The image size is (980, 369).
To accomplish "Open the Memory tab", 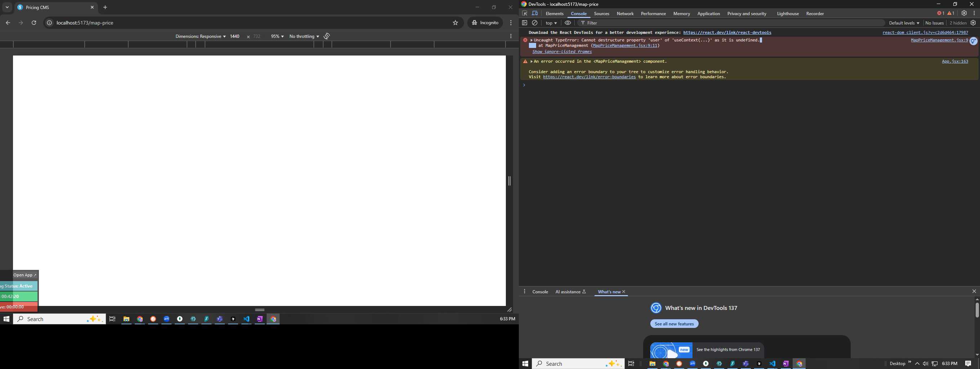I will [x=681, y=14].
